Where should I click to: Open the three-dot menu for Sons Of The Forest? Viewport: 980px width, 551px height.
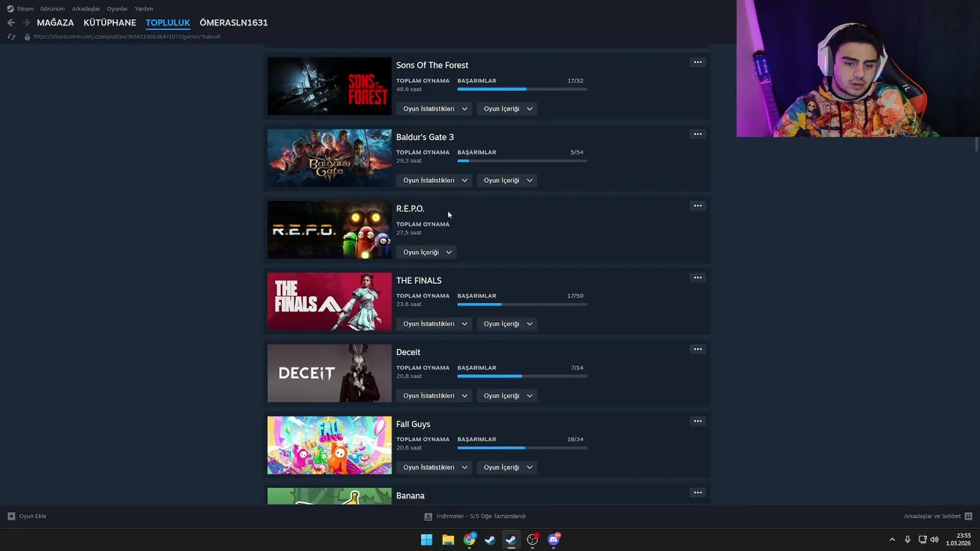pos(697,62)
